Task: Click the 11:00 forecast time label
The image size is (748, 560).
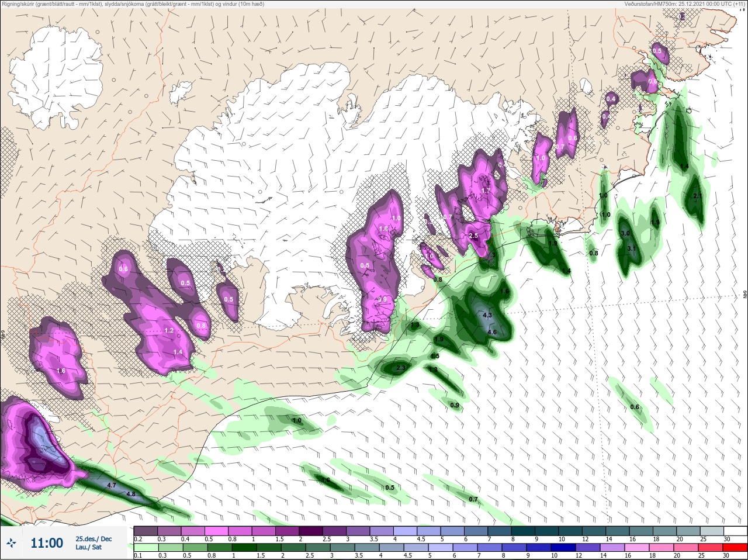Action: 47,543
